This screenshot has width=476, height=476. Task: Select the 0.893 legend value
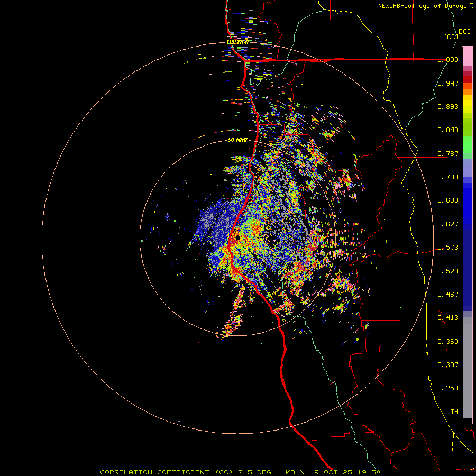click(448, 106)
